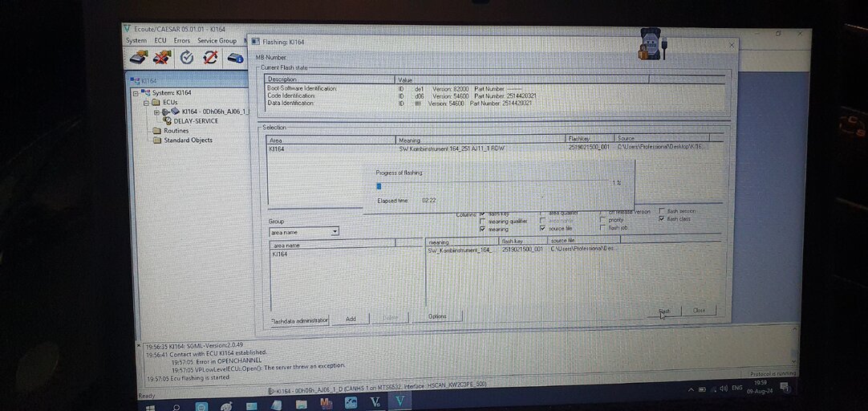Viewport: 868px width, 411px height.
Task: Click the Routines folder icon
Action: coord(156,131)
